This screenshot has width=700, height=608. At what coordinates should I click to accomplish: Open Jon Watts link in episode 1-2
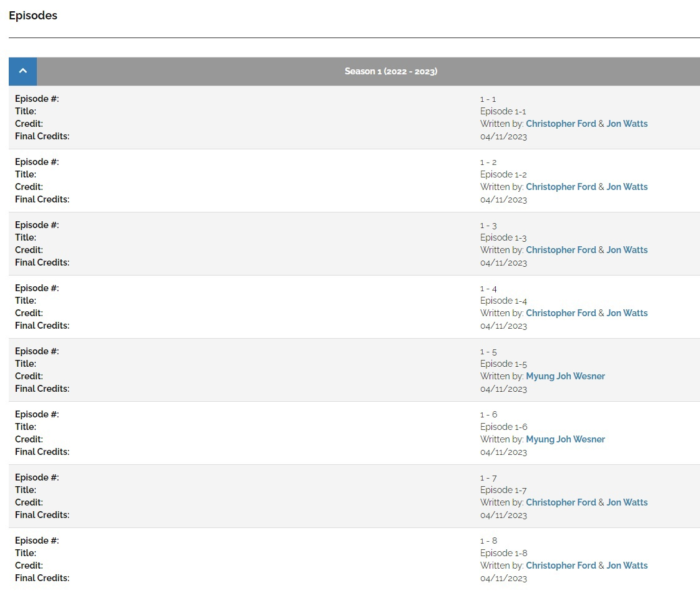click(627, 187)
